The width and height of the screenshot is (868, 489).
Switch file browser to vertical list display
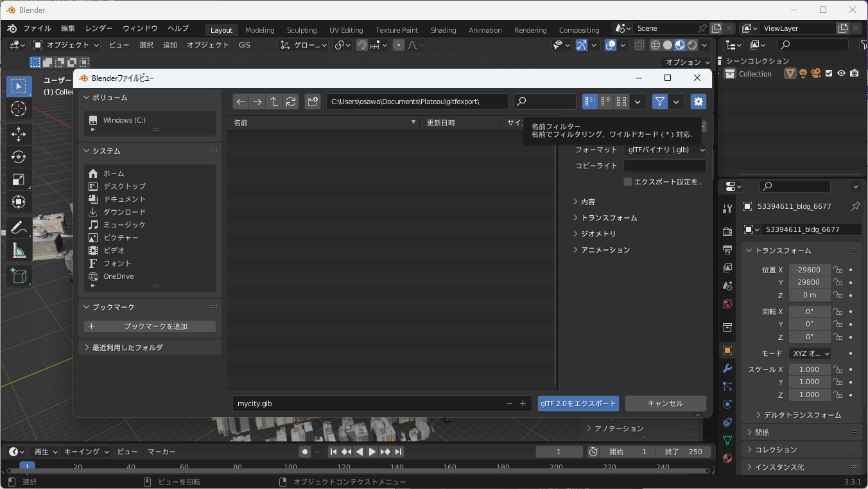click(590, 102)
